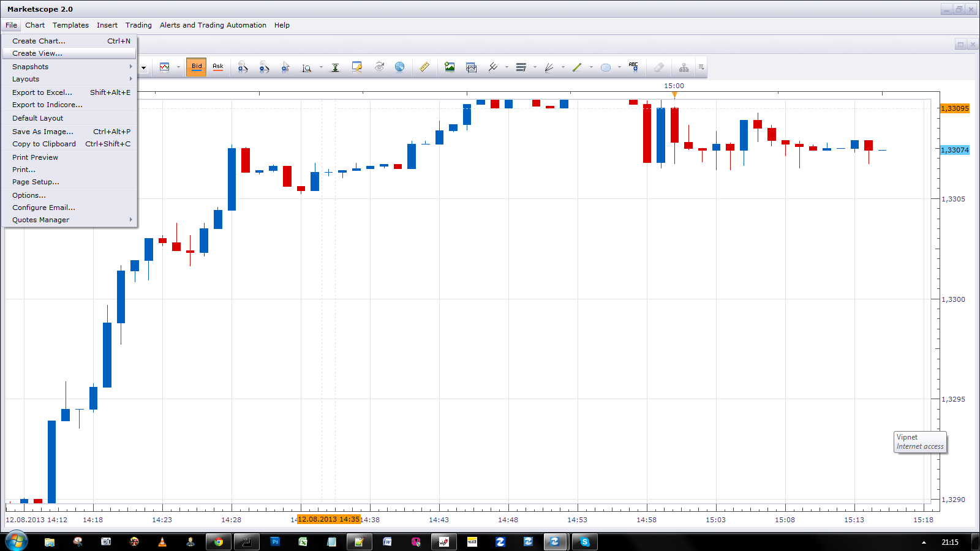Open Skype from the taskbar
This screenshot has width=980, height=551.
point(585,542)
